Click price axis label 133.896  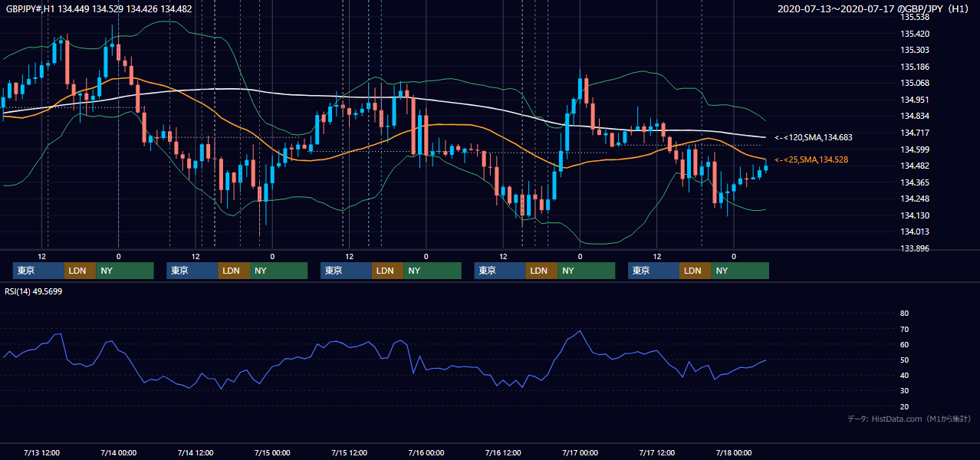pos(915,248)
